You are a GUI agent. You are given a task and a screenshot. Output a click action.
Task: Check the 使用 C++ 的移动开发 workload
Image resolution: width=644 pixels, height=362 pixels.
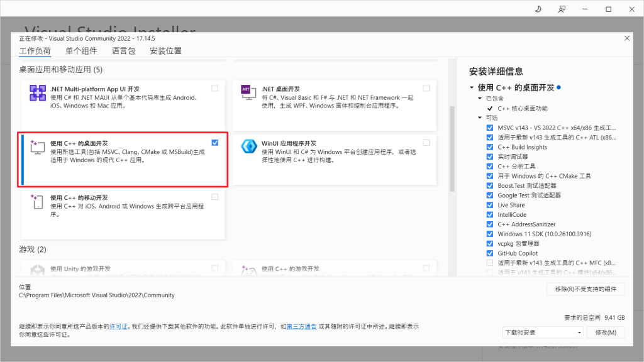(215, 197)
